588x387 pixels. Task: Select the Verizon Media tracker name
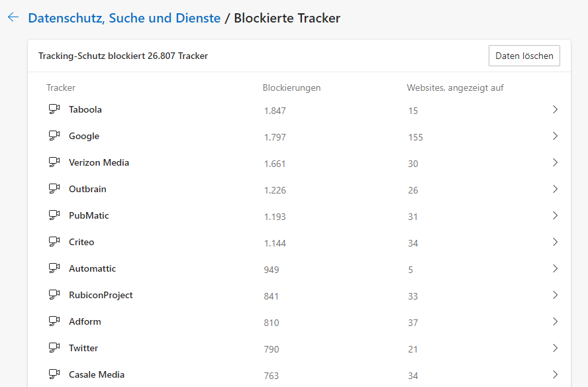pyautogui.click(x=99, y=162)
